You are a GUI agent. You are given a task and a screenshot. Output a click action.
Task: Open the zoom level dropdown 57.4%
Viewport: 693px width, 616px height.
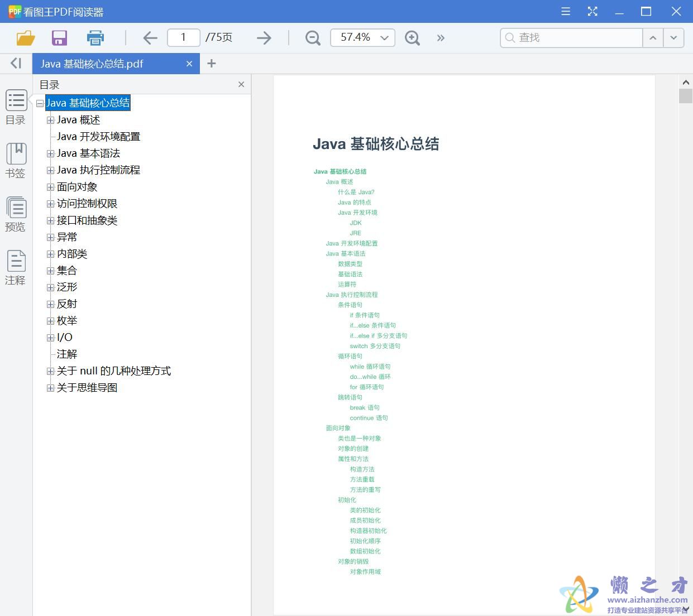(x=363, y=37)
